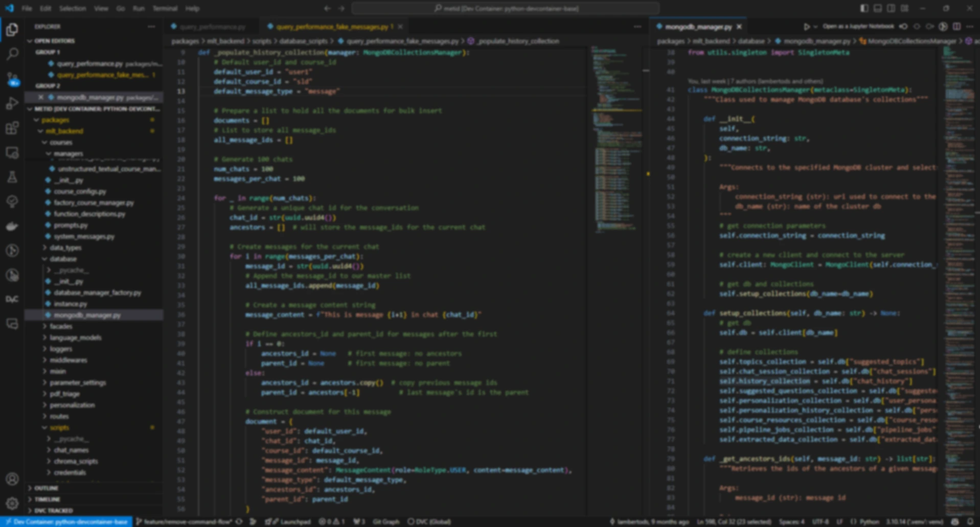The width and height of the screenshot is (980, 527).
Task: Open Run and Debug view
Action: tap(12, 103)
